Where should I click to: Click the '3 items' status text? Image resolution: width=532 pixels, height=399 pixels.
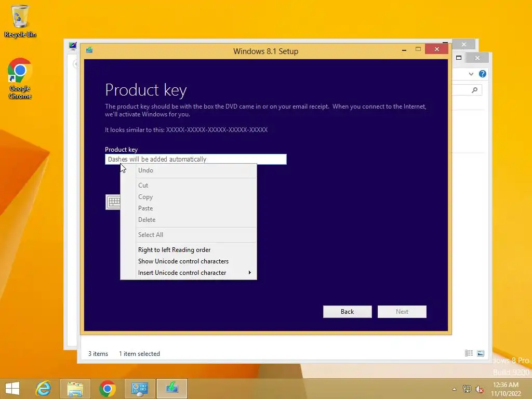click(98, 353)
